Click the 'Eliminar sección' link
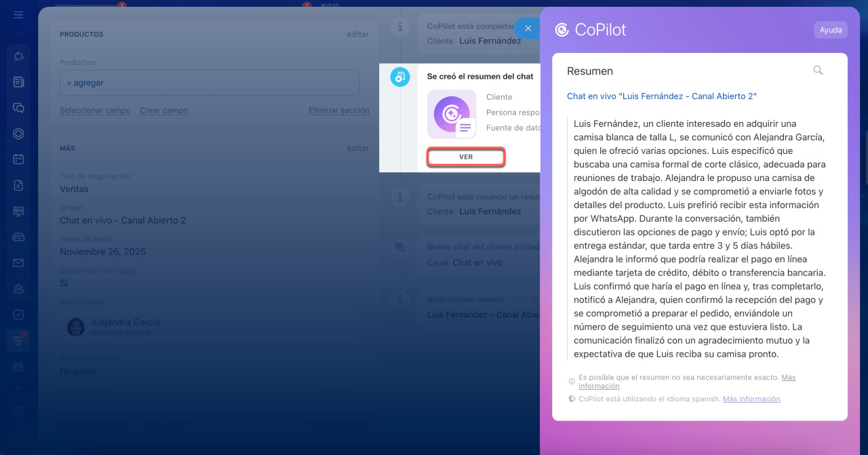Image resolution: width=868 pixels, height=455 pixels. pyautogui.click(x=338, y=111)
